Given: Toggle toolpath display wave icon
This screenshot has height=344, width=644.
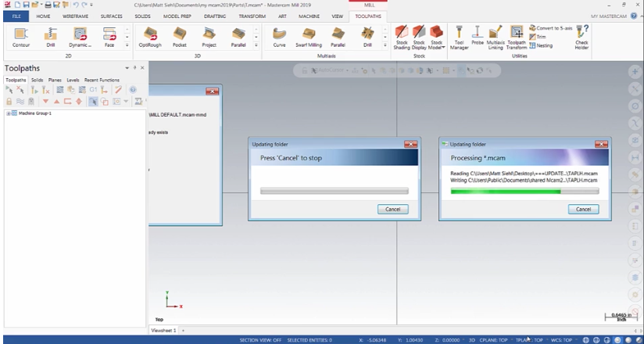Looking at the screenshot, I should coord(20,102).
